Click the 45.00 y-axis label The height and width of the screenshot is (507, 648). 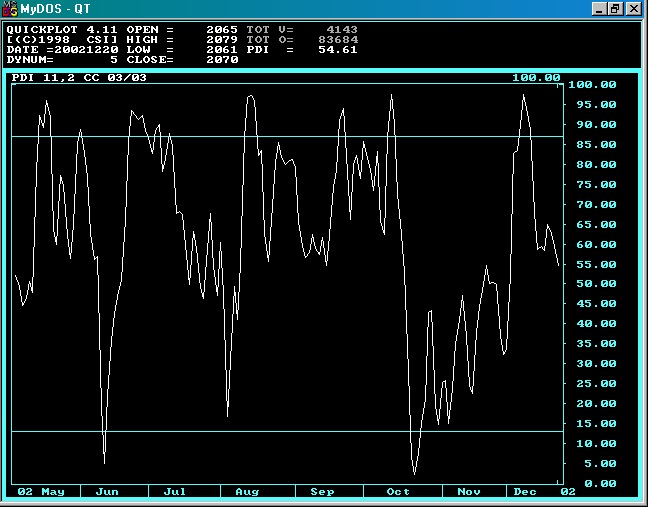point(596,304)
